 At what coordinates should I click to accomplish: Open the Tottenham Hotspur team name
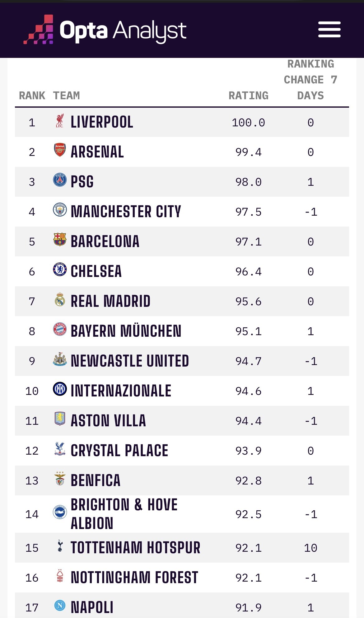pyautogui.click(x=135, y=548)
